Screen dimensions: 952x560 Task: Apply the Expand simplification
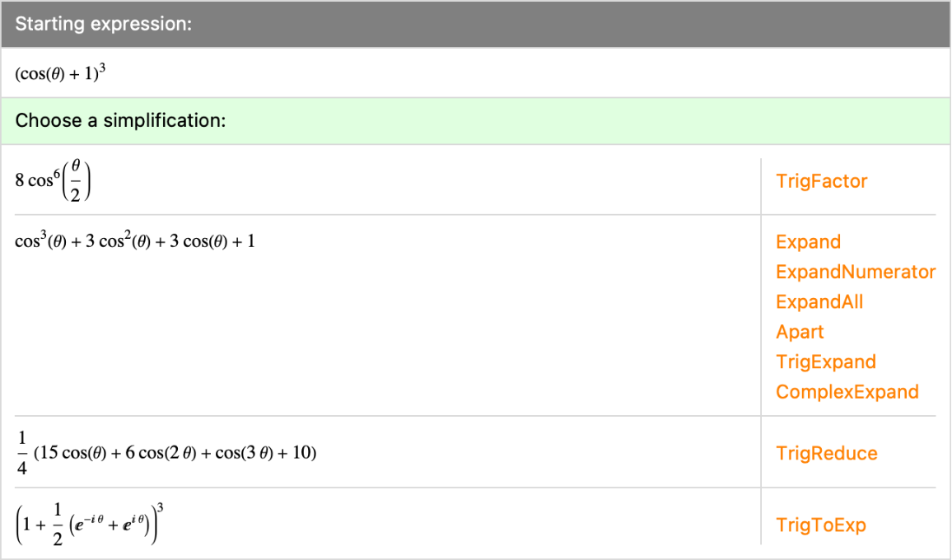point(808,242)
